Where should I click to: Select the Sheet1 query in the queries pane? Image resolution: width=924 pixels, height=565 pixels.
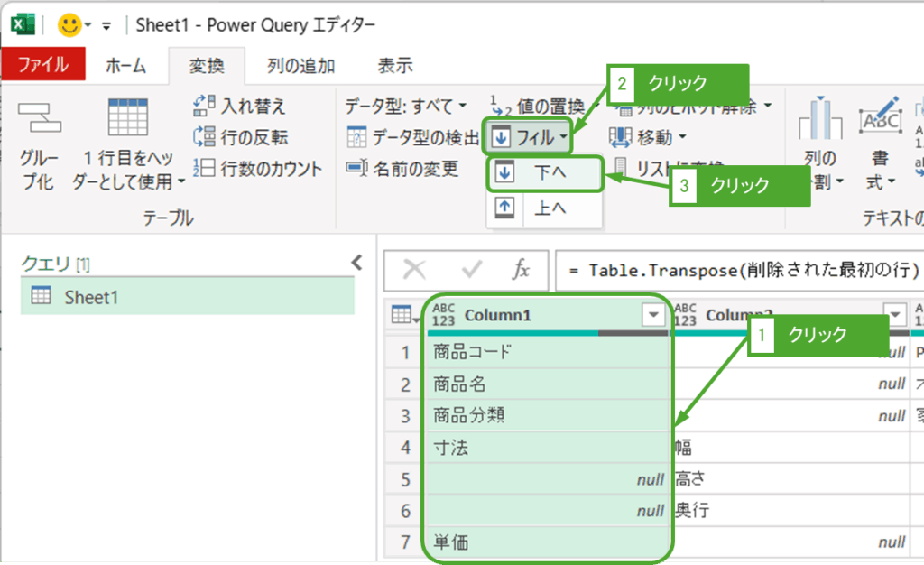pos(90,293)
